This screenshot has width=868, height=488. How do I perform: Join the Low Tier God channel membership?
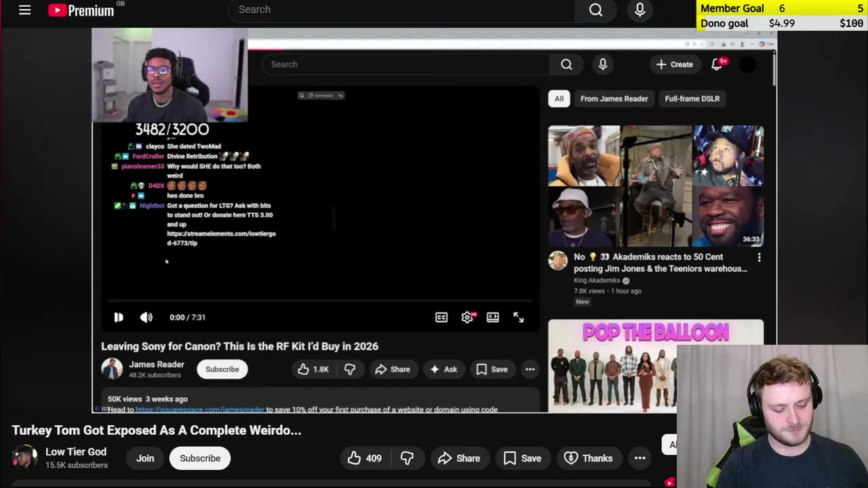click(145, 458)
